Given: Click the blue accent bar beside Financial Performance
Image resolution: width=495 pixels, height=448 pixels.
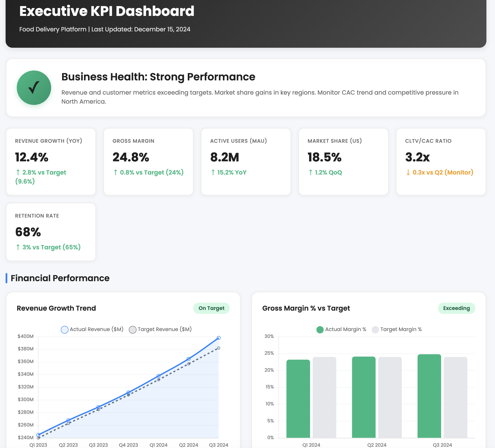Looking at the screenshot, I should [x=6, y=278].
